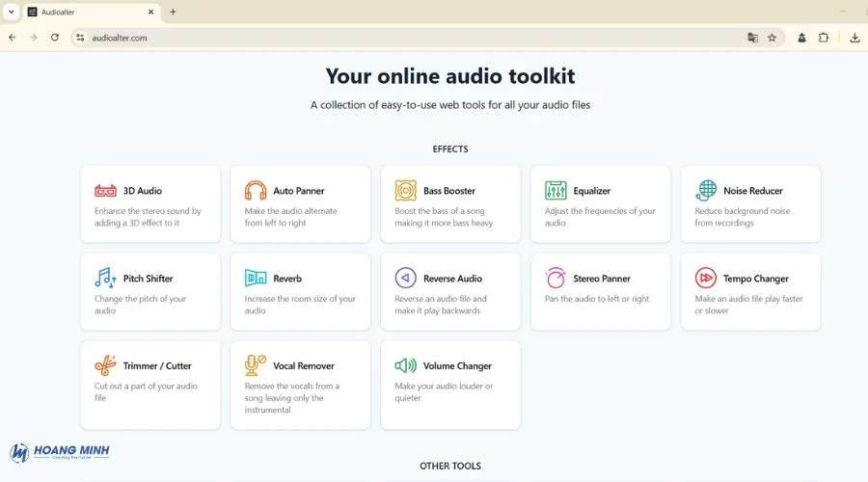Click the Tempo Changer fast-forward icon
Screen dimensions: 868x482
706,278
